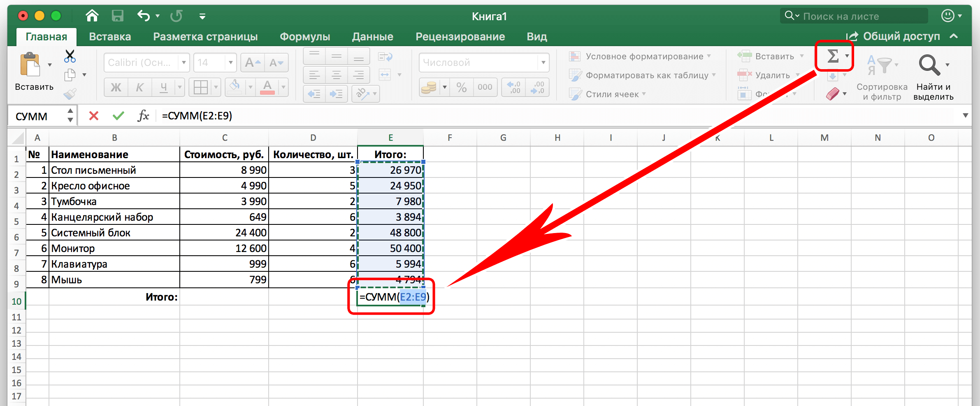Click the Borders icon
This screenshot has width=980, height=406.
click(x=201, y=87)
